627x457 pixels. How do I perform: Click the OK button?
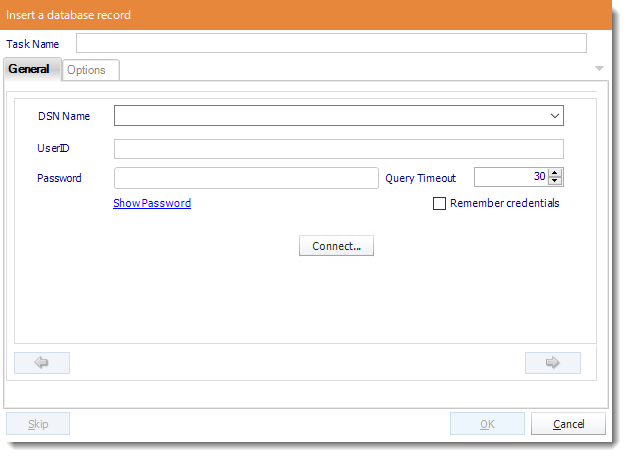[x=487, y=424]
